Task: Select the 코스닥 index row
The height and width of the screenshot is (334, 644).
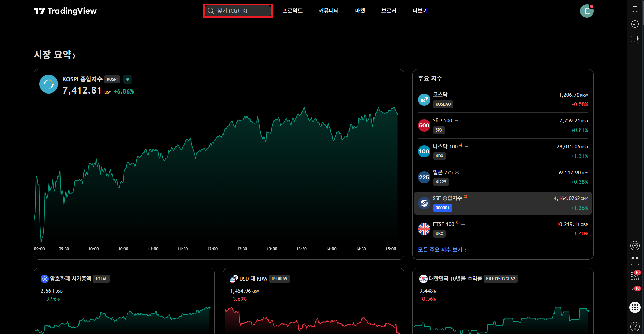Action: pos(503,100)
